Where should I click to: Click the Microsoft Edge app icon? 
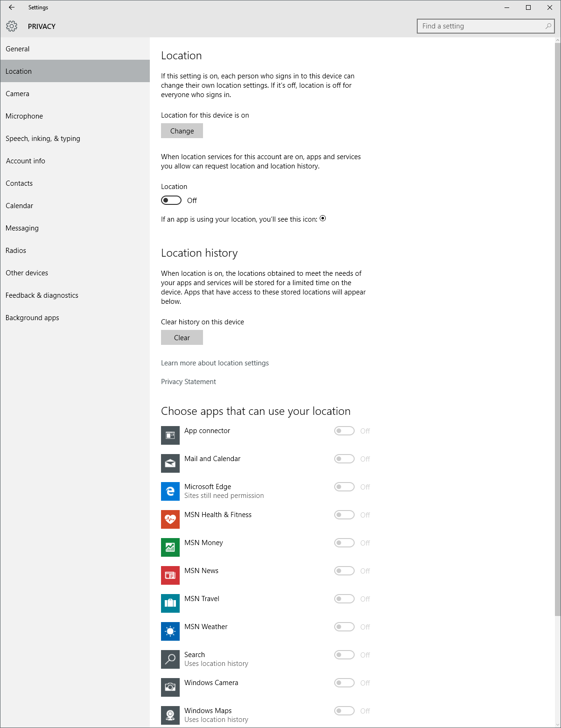coord(170,491)
